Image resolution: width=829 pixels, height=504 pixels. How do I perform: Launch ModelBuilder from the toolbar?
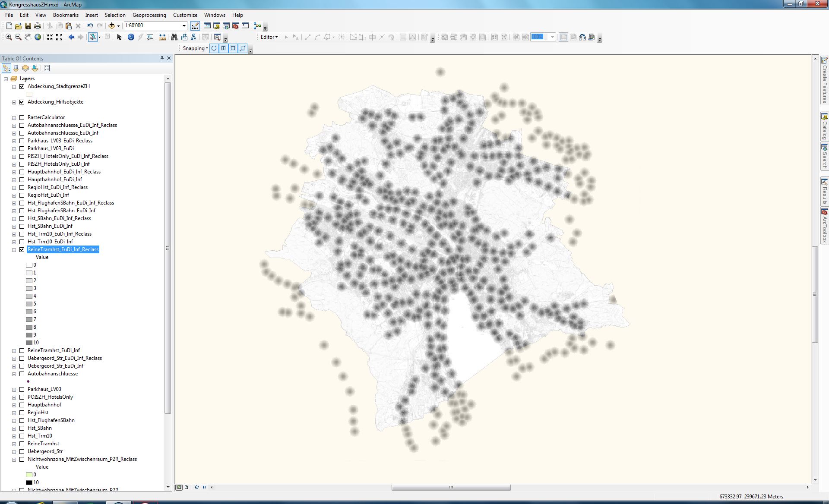257,26
